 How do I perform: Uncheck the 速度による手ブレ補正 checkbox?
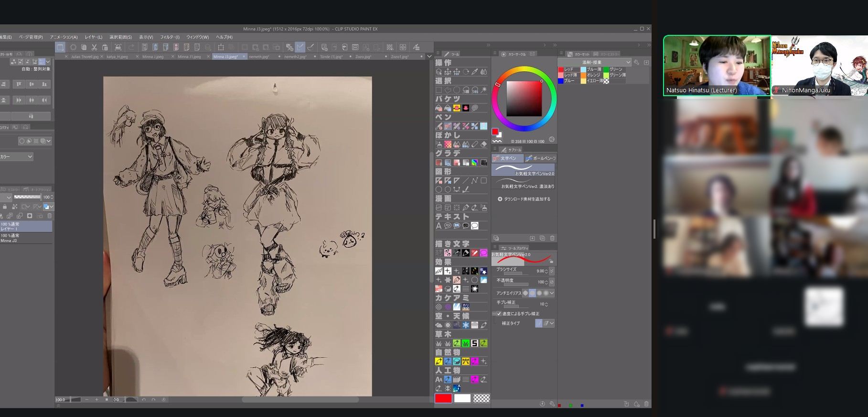(499, 314)
